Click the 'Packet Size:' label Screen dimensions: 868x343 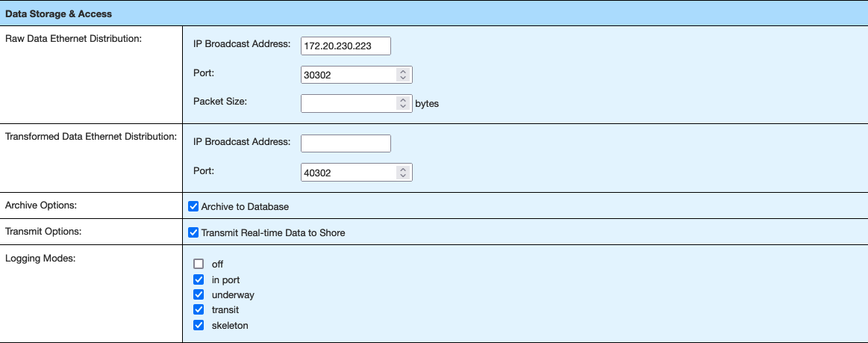[x=219, y=101]
